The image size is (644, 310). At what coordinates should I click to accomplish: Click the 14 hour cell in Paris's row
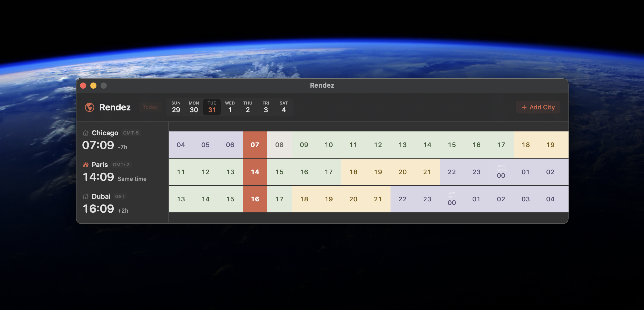click(x=255, y=172)
